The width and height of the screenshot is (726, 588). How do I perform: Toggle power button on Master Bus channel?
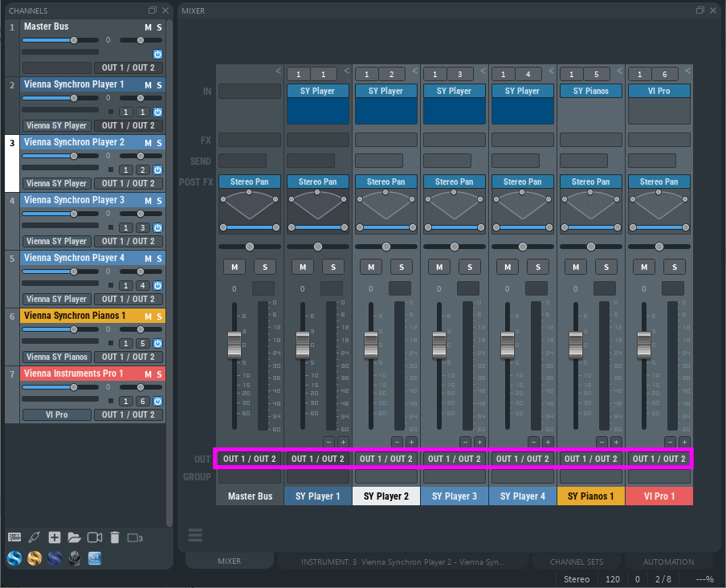pyautogui.click(x=157, y=54)
